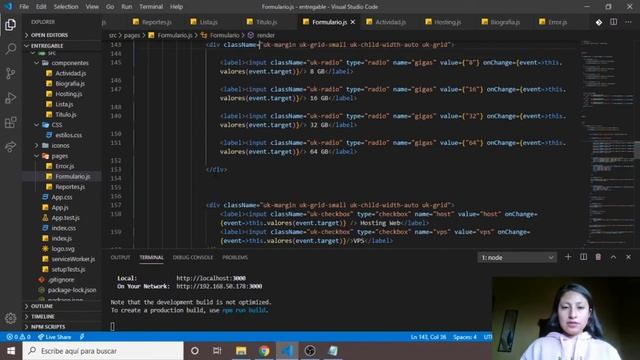Screen dimensions: 640x360
Task: Expand the NPM SCRIPTS section
Action: [61, 327]
